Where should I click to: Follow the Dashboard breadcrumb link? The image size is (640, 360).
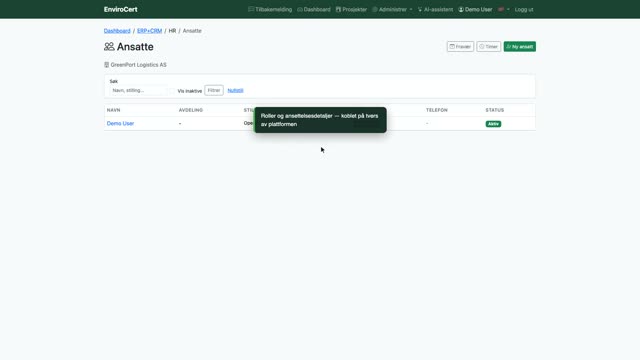117,31
